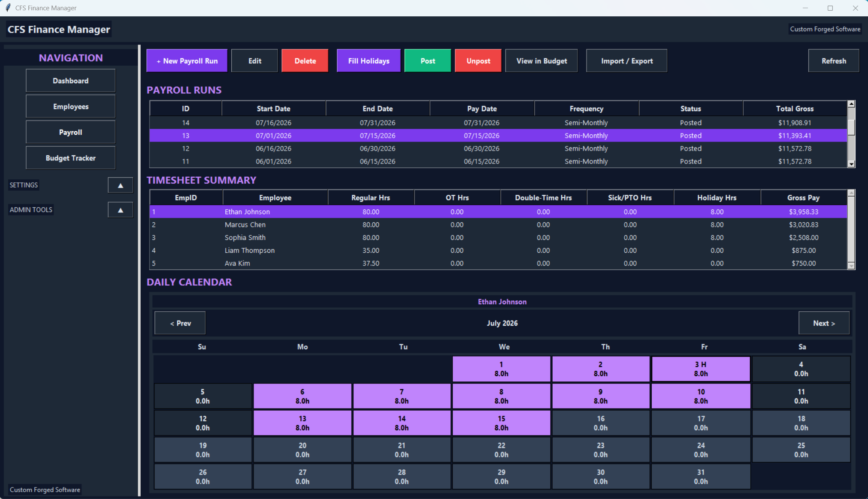Click the Pay Date column header
Screen dimensions: 868x499
(482, 109)
